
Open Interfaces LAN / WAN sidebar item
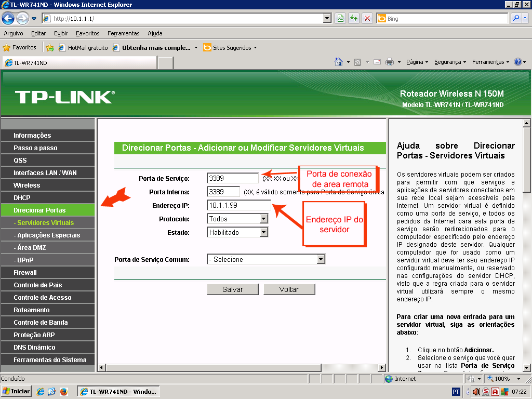[x=48, y=172]
